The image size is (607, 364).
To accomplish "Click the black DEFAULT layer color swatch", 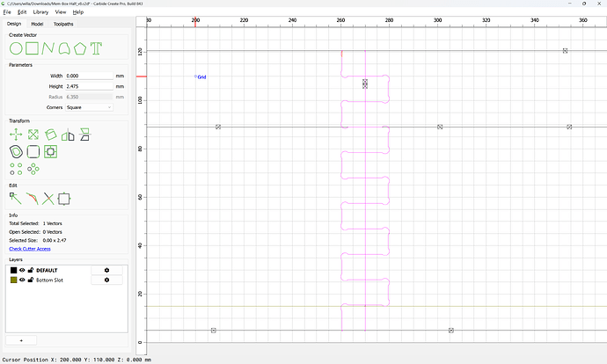I will (x=13, y=271).
